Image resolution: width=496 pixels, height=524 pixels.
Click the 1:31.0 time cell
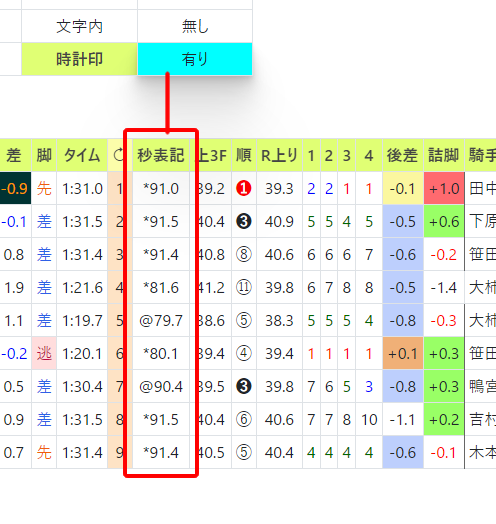pyautogui.click(x=82, y=189)
